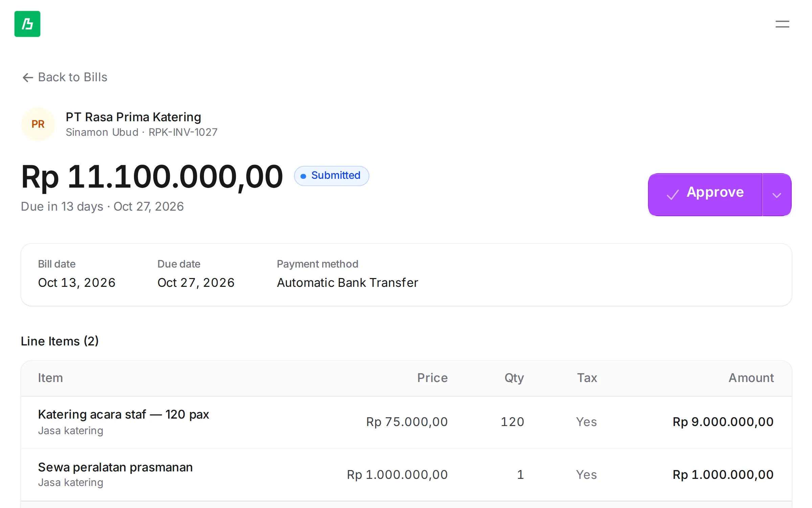Click the Approve checkmark icon
812x508 pixels.
click(x=673, y=194)
